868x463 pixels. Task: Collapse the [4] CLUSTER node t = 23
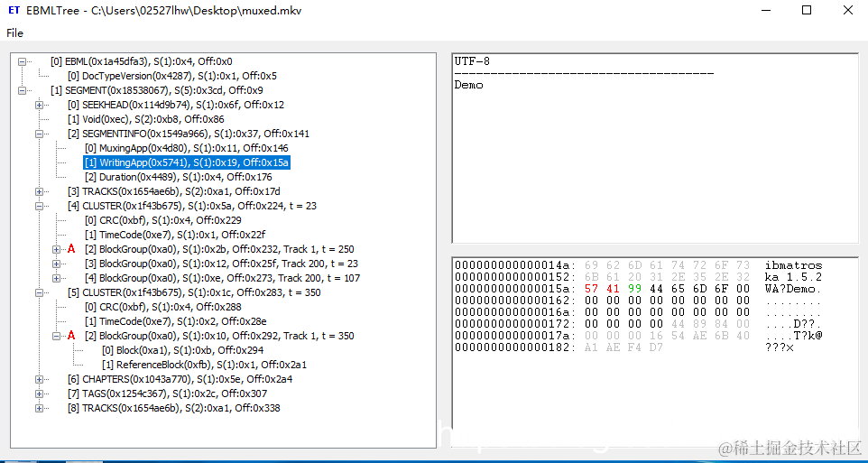pyautogui.click(x=40, y=206)
